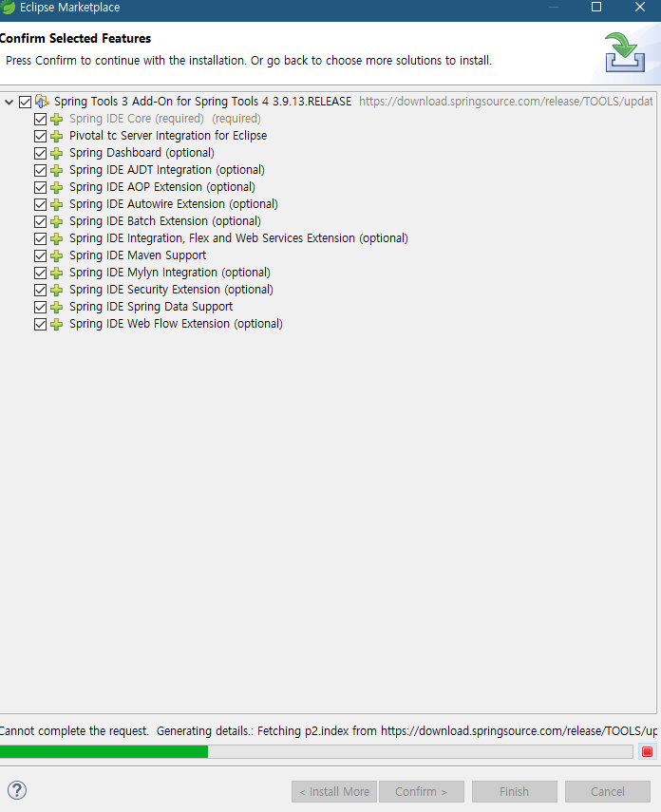Click the green plus icon beside Web Flow Extension
The width and height of the screenshot is (661, 812).
(56, 324)
